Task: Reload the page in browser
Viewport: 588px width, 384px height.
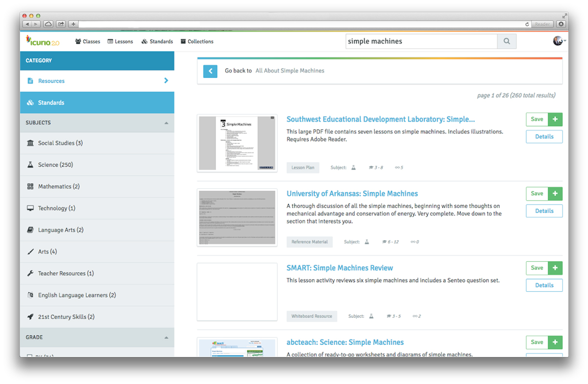Action: pos(527,24)
